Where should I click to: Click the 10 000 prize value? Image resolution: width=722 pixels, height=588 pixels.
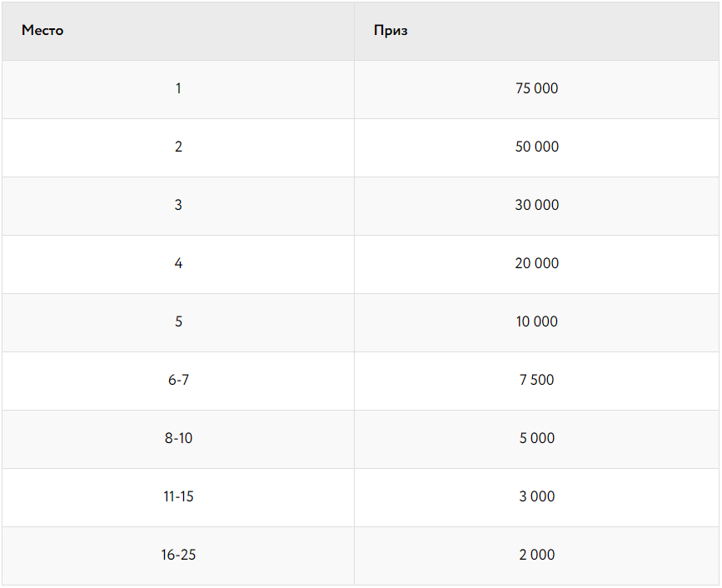point(536,321)
